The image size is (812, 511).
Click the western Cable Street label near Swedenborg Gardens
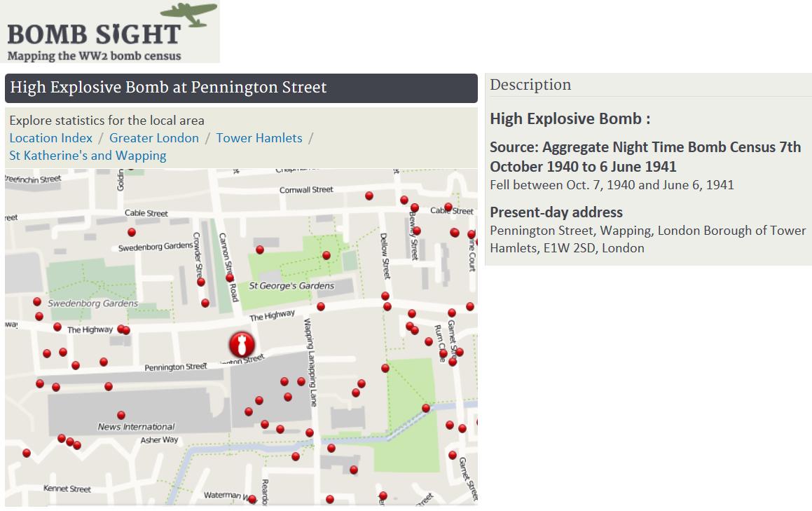[x=146, y=213]
